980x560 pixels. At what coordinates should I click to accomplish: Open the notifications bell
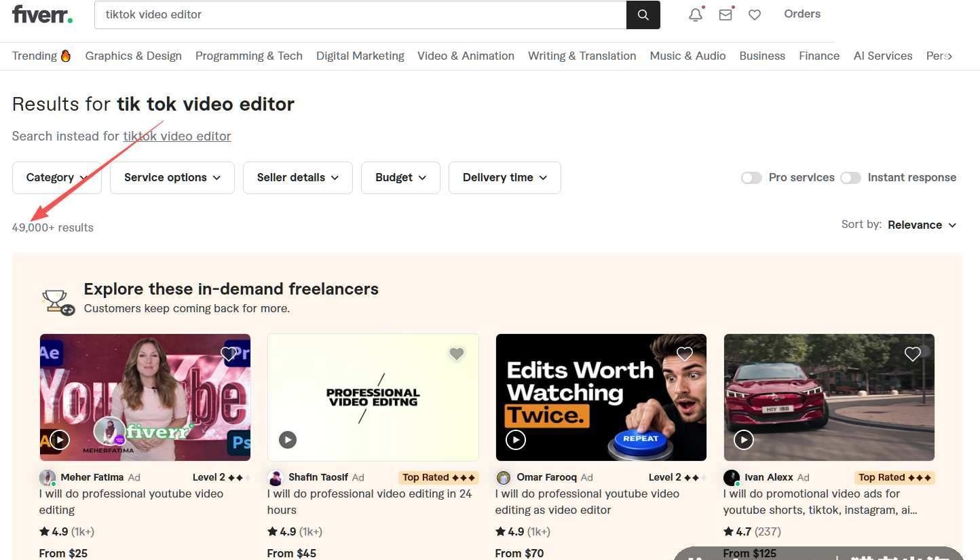tap(696, 14)
